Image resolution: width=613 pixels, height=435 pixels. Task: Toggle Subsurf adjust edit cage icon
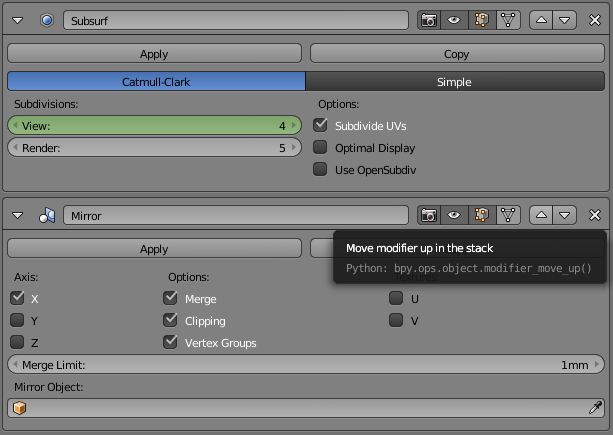point(508,20)
